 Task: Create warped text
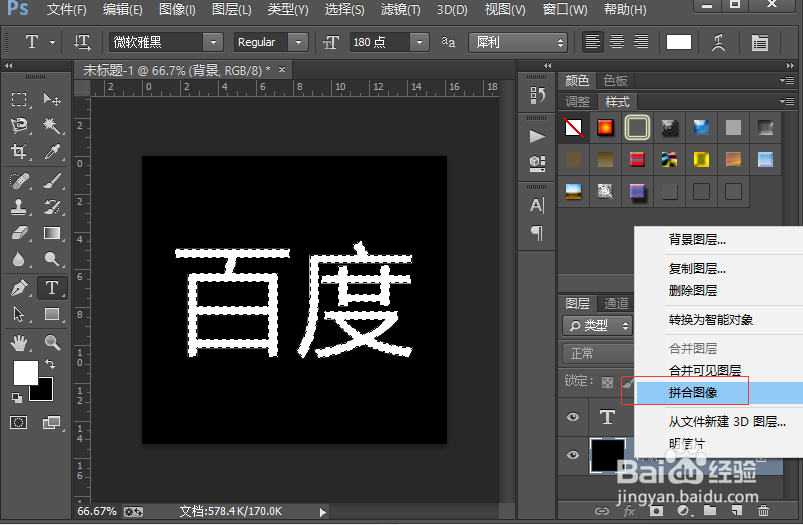point(719,42)
